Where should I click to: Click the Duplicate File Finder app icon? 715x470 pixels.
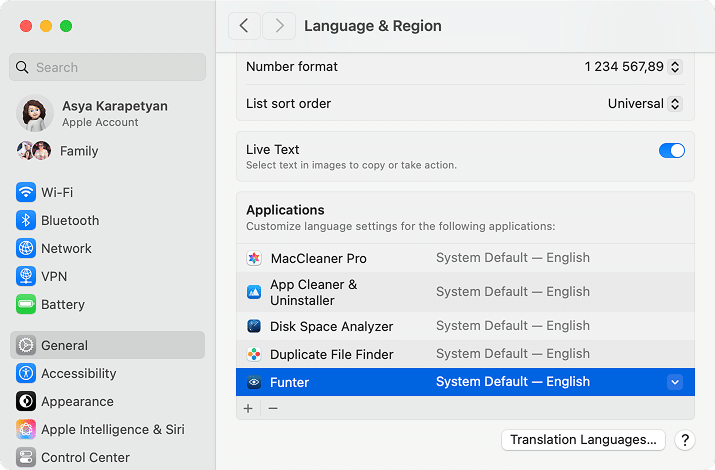[x=254, y=354]
